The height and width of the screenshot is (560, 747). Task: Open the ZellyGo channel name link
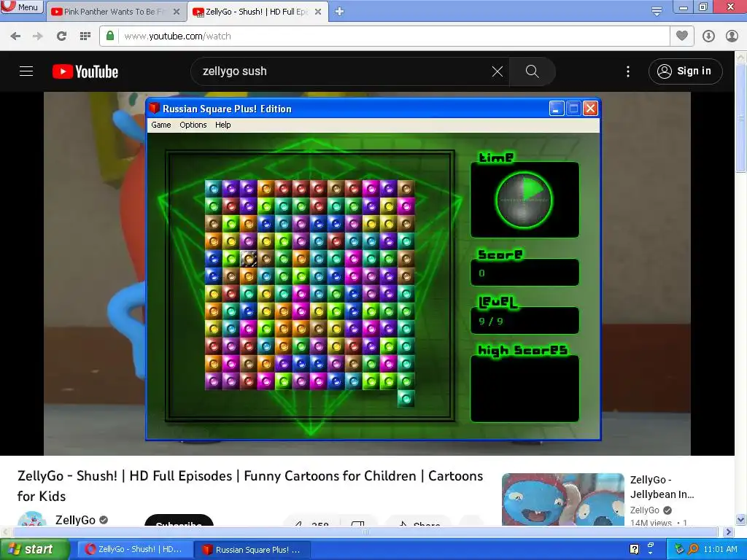tap(75, 519)
